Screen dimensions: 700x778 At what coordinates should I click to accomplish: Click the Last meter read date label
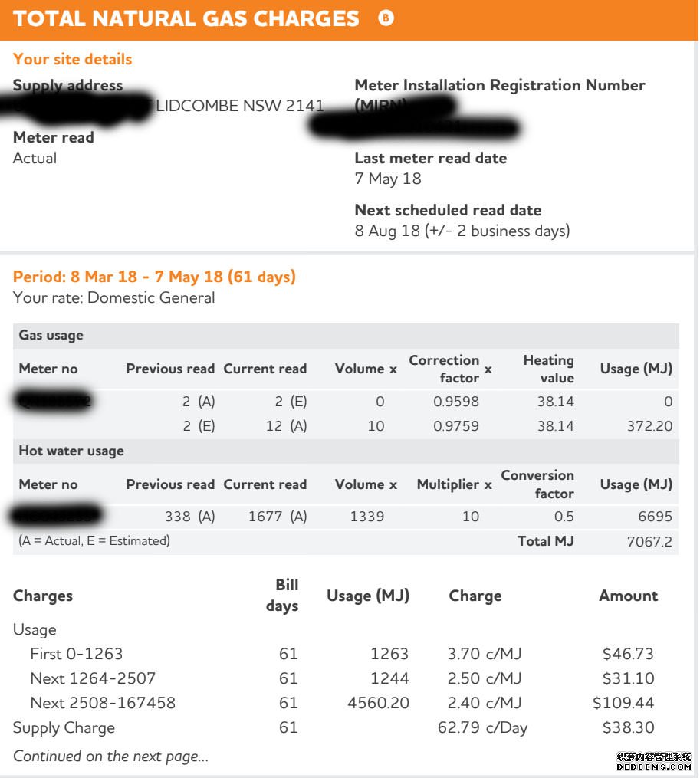click(430, 158)
